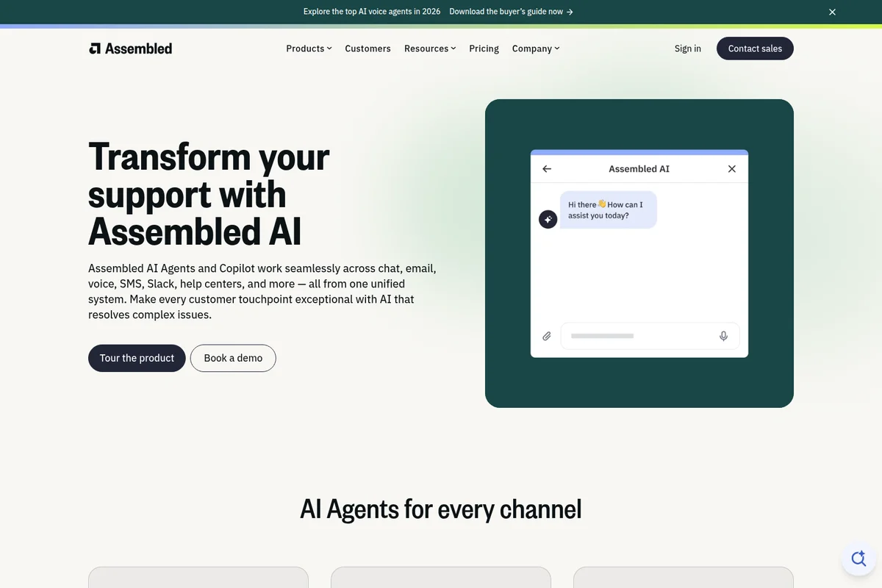Select Customers in the navigation bar
This screenshot has width=882, height=588.
367,49
